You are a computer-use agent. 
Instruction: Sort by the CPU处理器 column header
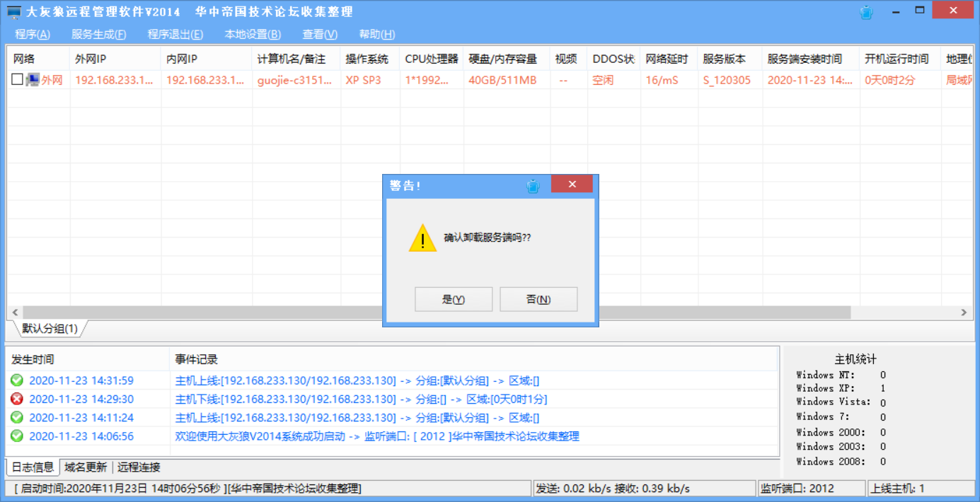[x=432, y=59]
